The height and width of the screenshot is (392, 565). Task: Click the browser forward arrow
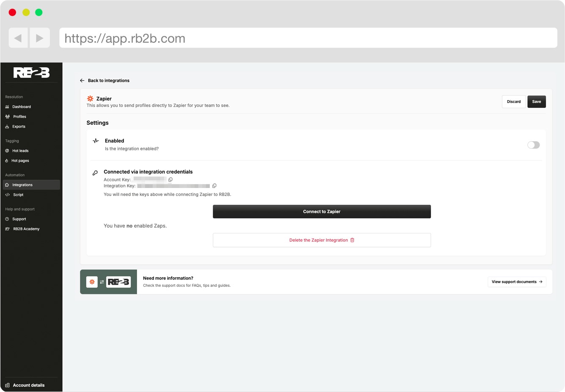tap(39, 38)
